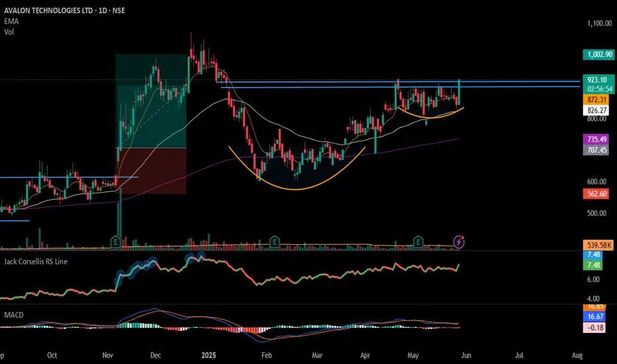Screen dimensions: 617x364
Task: Click the orange 872.31 EMA value label
Action: click(x=596, y=99)
